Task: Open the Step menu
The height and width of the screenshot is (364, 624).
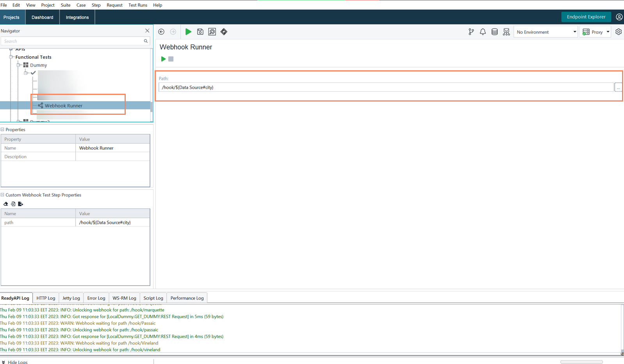Action: (96, 5)
